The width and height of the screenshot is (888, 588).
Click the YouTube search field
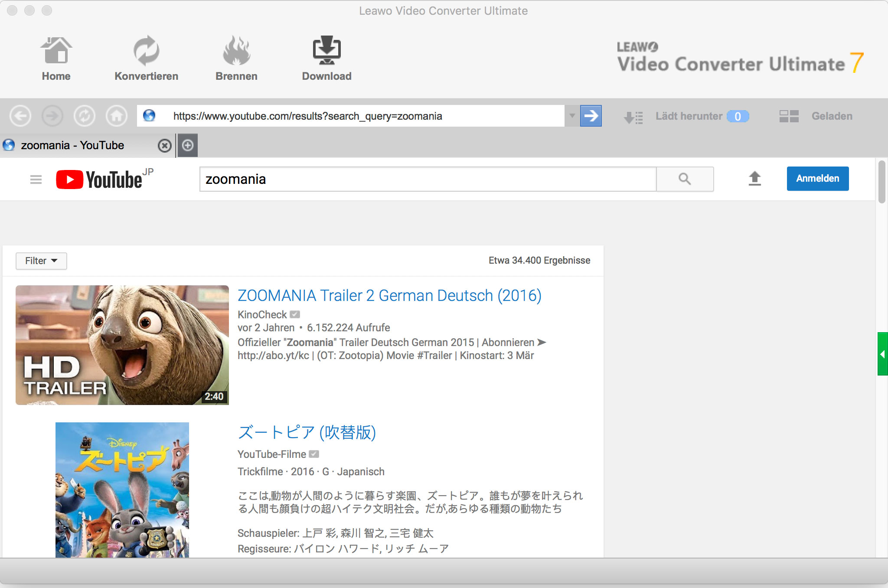[428, 179]
